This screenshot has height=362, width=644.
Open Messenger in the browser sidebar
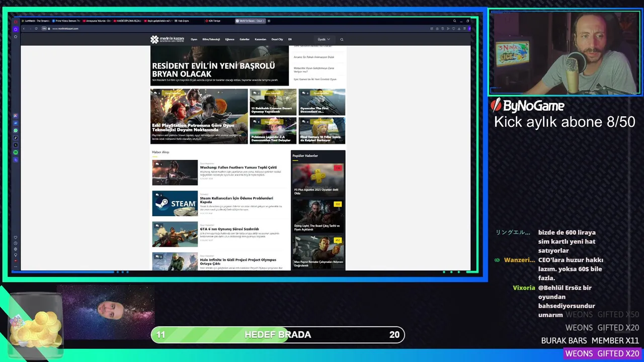pos(16,123)
